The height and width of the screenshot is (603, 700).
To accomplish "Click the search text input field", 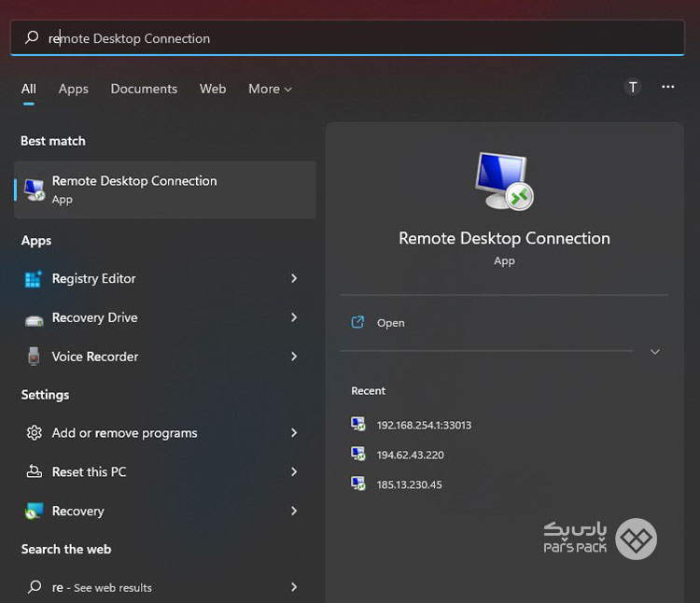I will pos(347,37).
